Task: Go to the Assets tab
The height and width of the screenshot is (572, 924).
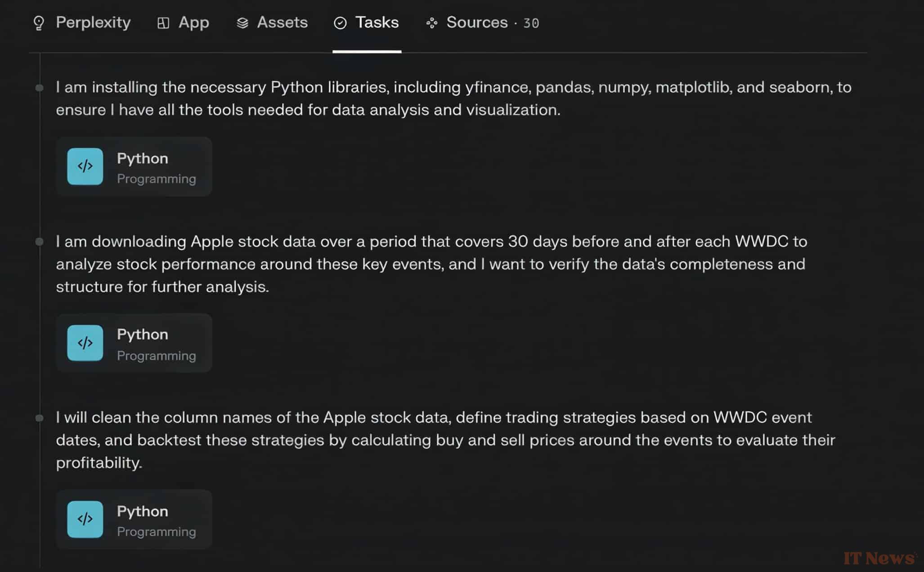Action: (282, 22)
